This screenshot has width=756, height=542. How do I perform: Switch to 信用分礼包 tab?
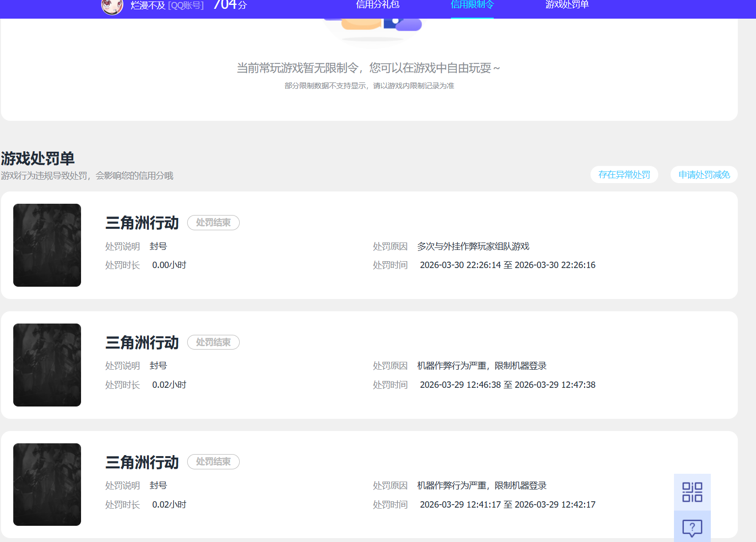click(x=377, y=5)
